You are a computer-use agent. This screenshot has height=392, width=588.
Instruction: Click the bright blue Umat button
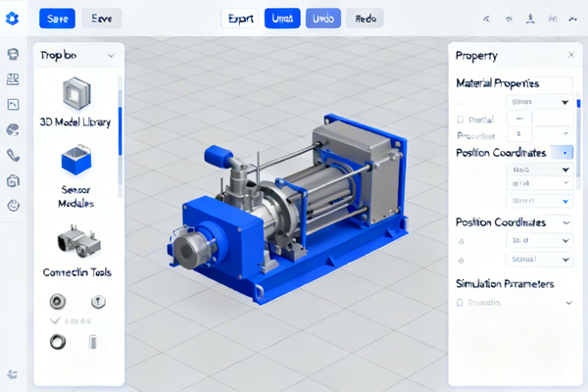(x=282, y=19)
